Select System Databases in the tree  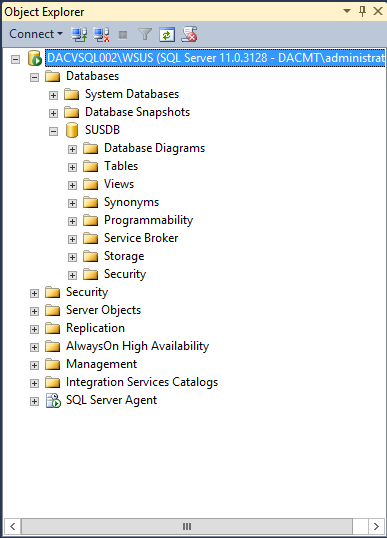point(132,94)
